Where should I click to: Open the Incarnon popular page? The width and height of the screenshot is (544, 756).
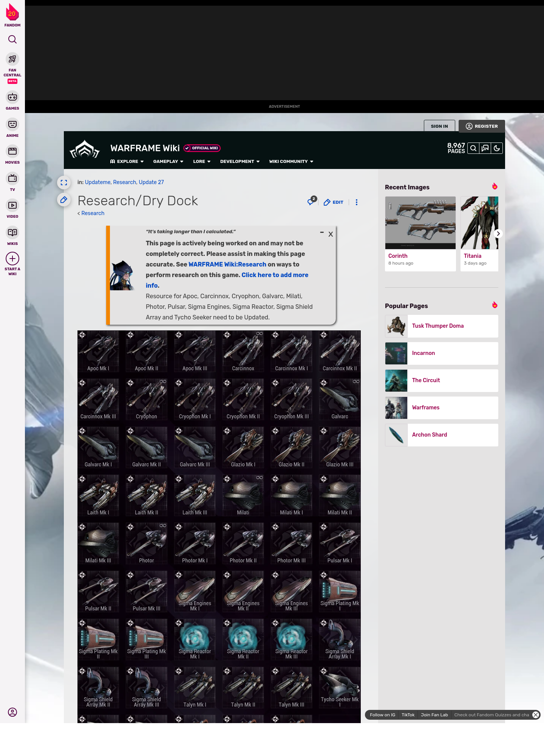point(442,353)
